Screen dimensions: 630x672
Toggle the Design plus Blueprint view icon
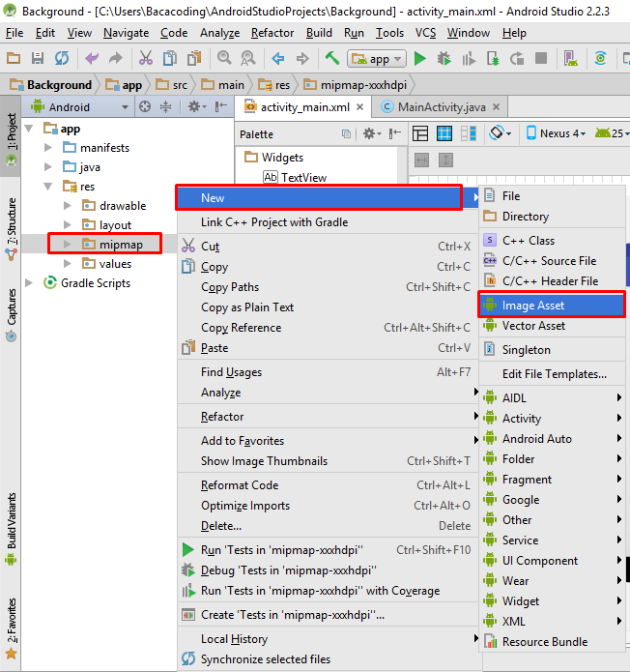pos(468,133)
